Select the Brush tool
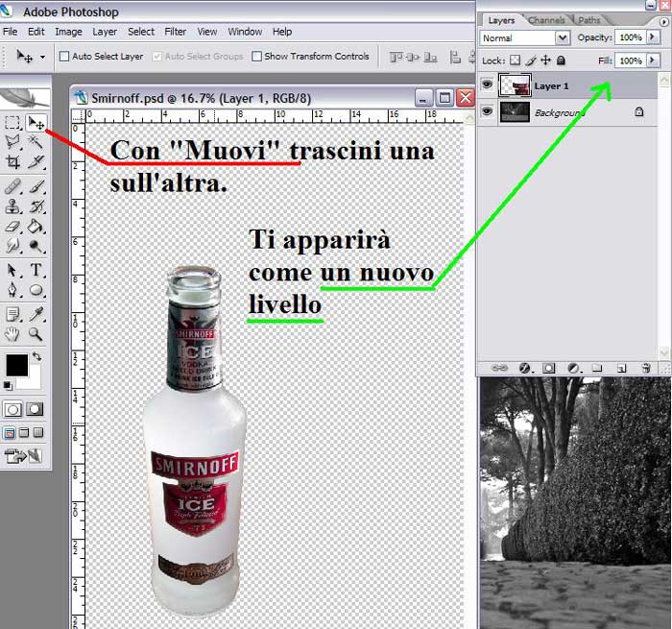672x629 pixels. pyautogui.click(x=36, y=186)
